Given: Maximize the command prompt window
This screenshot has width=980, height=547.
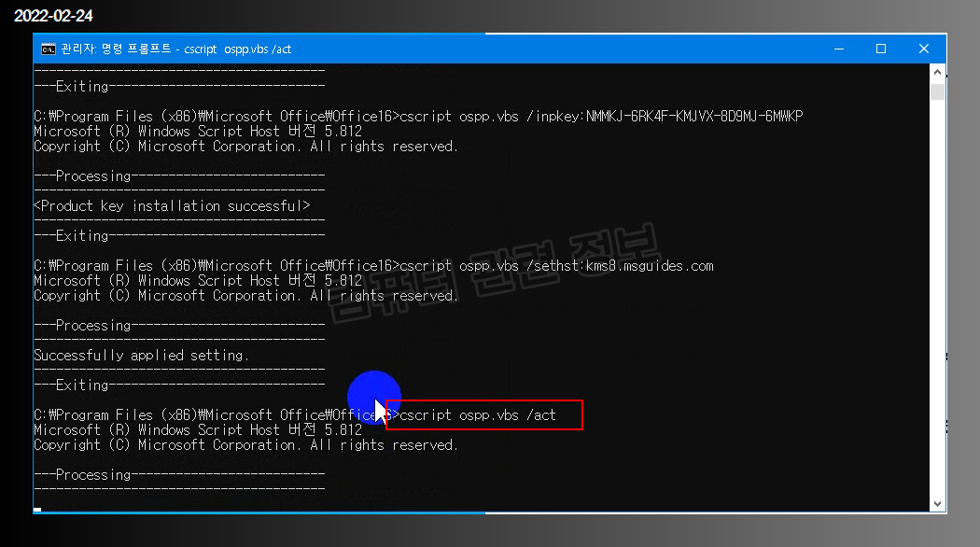Looking at the screenshot, I should (x=881, y=49).
